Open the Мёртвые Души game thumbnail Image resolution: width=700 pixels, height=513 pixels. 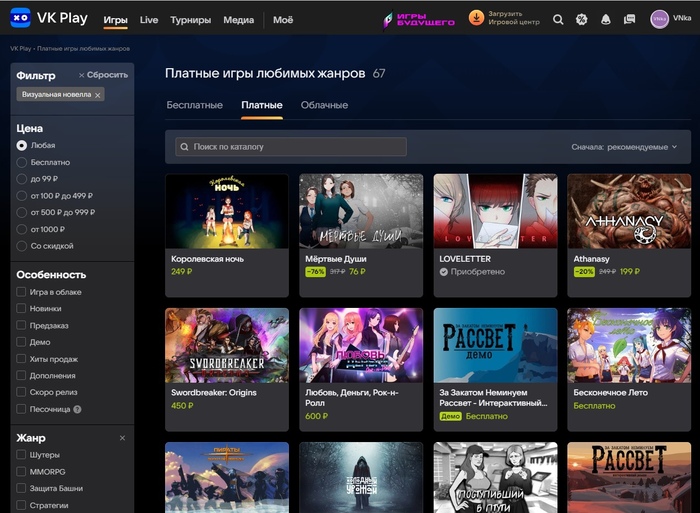361,211
